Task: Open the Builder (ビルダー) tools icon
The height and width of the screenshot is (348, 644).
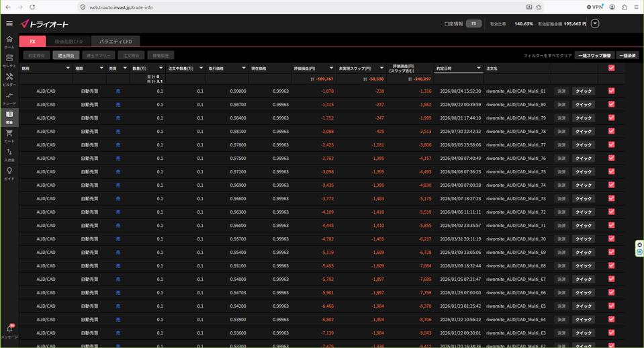Action: [x=9, y=79]
